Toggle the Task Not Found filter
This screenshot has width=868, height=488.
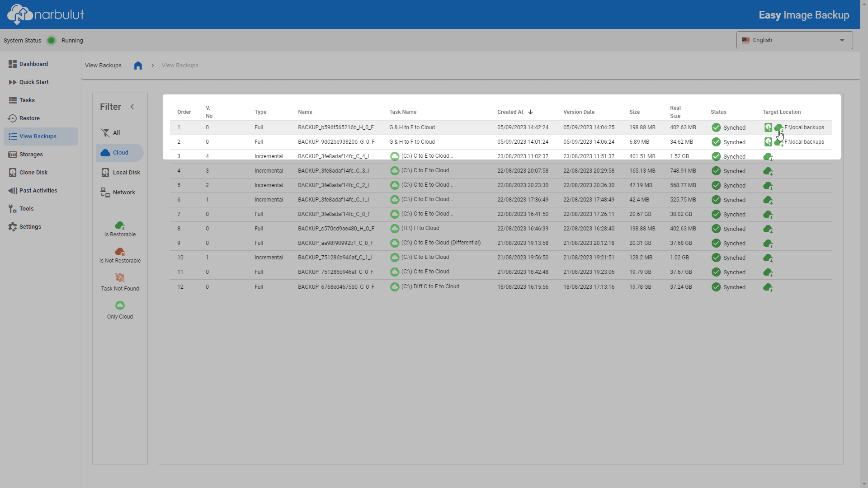click(x=120, y=282)
